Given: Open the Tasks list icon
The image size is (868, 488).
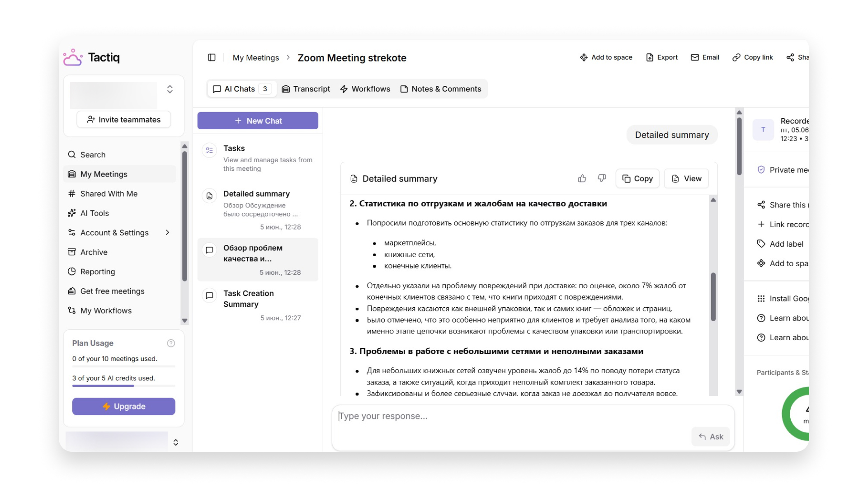Looking at the screenshot, I should pos(209,150).
